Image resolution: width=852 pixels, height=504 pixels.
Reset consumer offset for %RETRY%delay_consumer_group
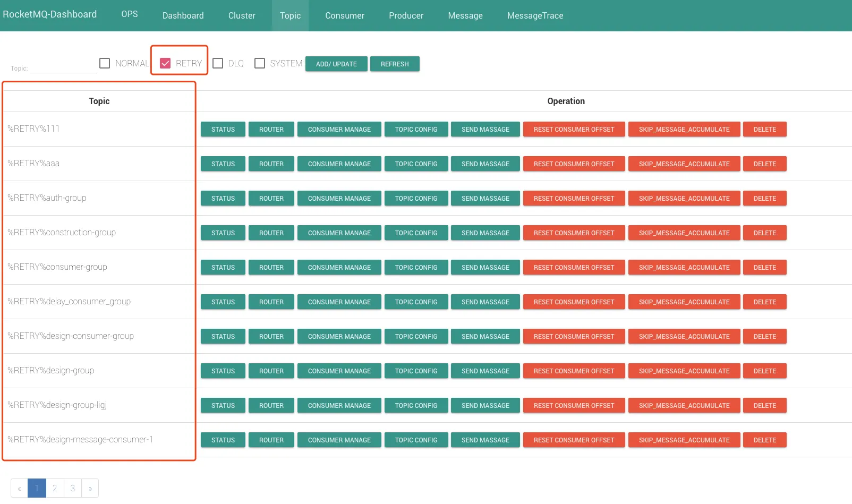pyautogui.click(x=574, y=302)
